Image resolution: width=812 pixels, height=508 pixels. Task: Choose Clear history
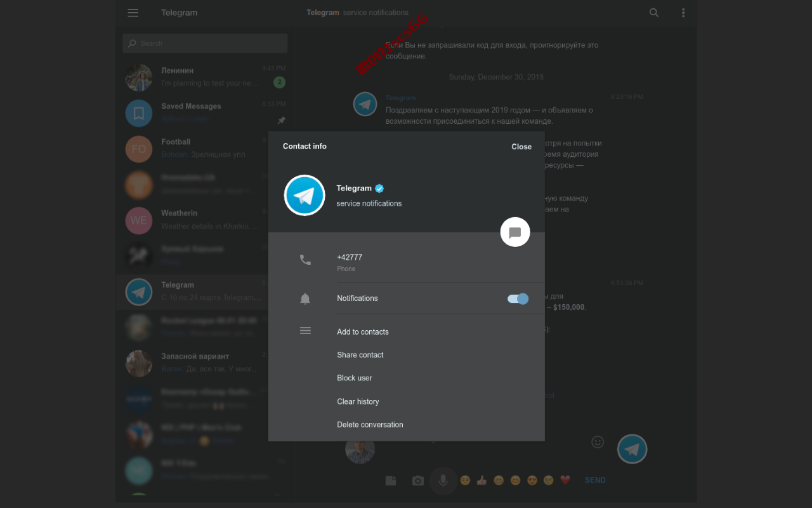coord(358,401)
